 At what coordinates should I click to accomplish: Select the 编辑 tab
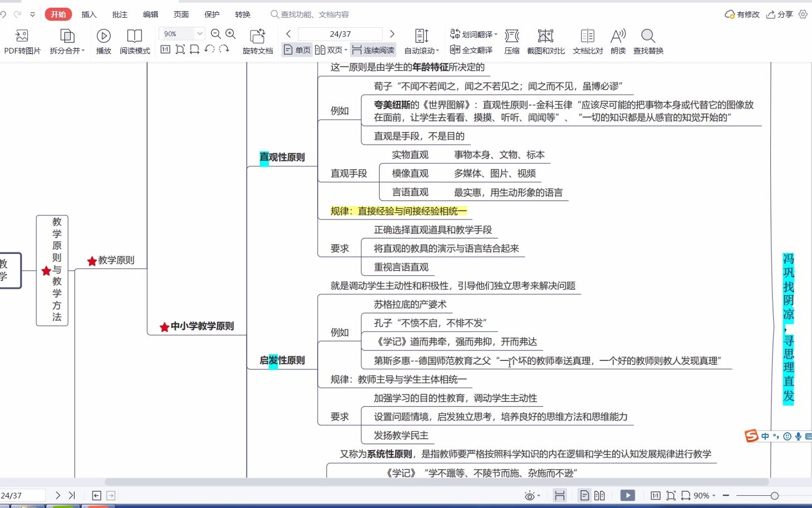pyautogui.click(x=150, y=14)
